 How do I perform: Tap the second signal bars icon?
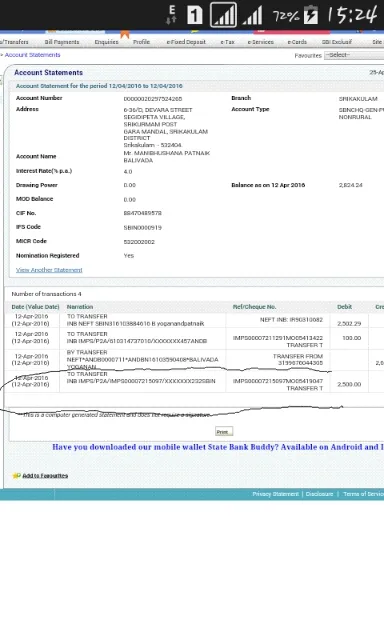pyautogui.click(x=253, y=16)
